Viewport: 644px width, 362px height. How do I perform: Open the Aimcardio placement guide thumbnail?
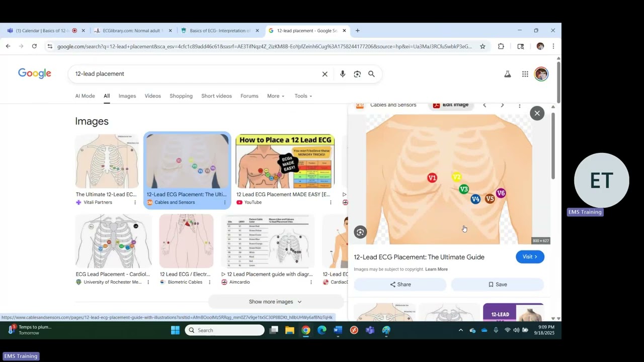point(268,241)
